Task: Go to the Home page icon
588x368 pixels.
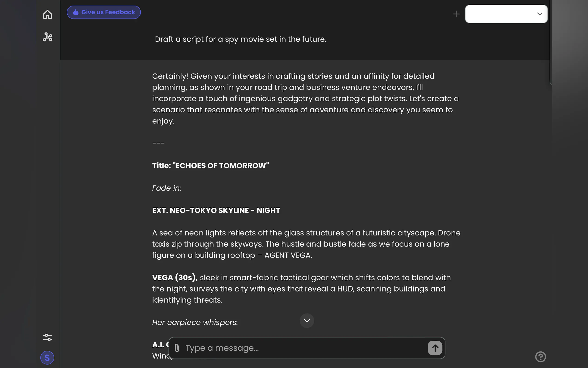Action: 47,15
